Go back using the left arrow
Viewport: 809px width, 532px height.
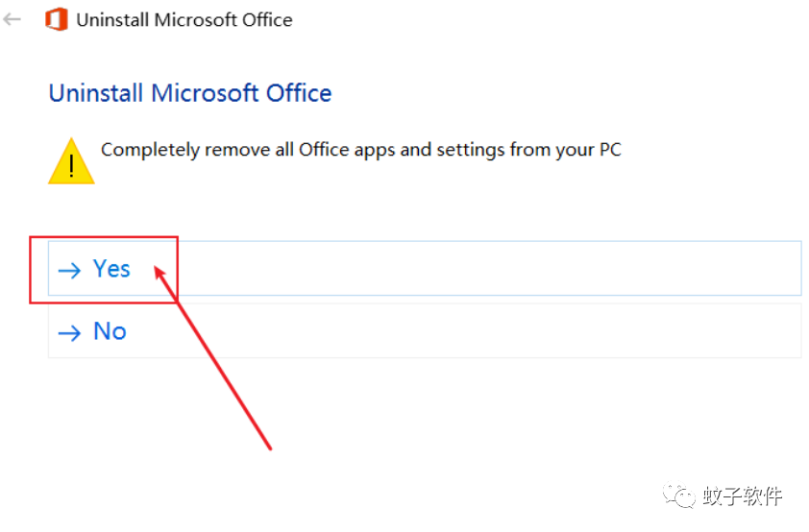coord(12,19)
